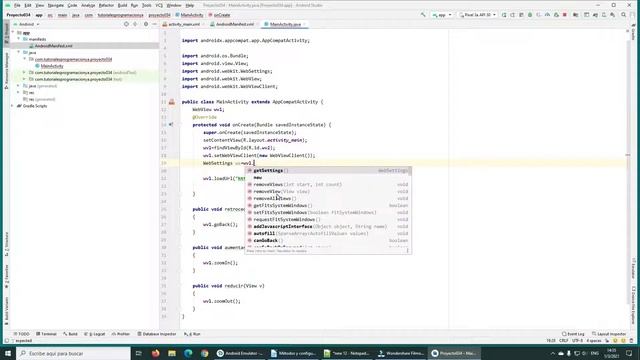Click the Search Everywhere magnifier icon
The image size is (640, 360).
pyautogui.click(x=624, y=15)
